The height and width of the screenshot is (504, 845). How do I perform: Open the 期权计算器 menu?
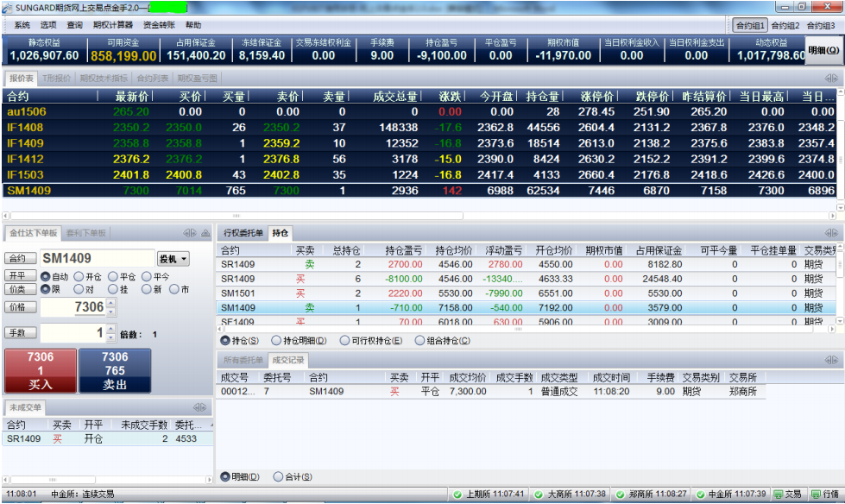(x=112, y=25)
